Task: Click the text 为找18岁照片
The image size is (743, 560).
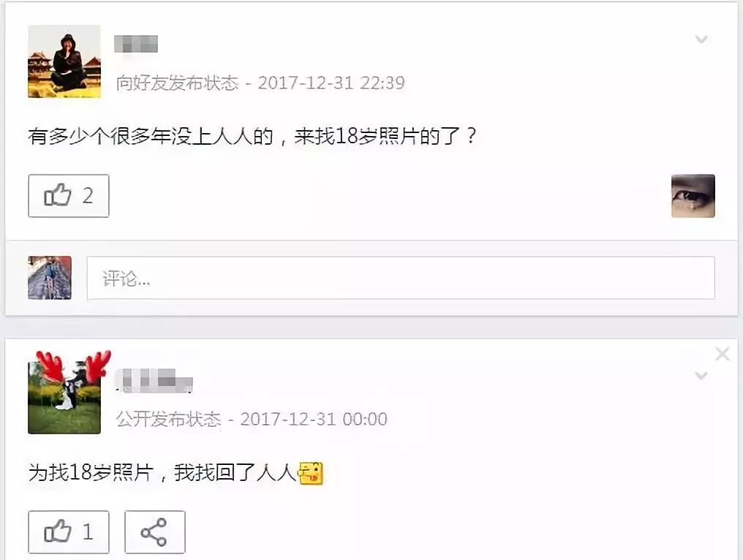Action: point(91,473)
